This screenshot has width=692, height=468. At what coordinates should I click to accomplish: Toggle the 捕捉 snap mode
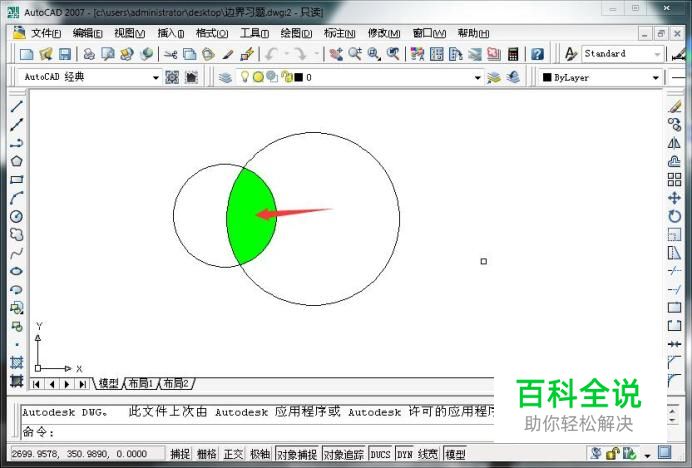click(x=180, y=454)
